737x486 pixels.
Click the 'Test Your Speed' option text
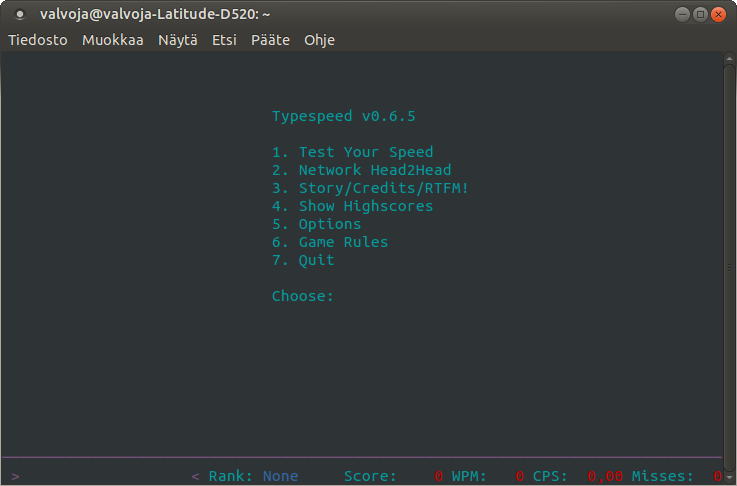[x=365, y=152]
